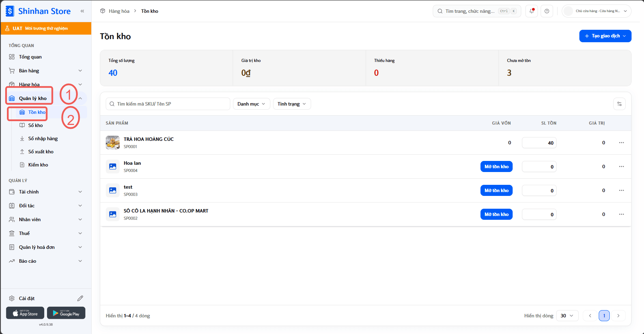Open Sổ kho in the sidebar

tap(36, 125)
